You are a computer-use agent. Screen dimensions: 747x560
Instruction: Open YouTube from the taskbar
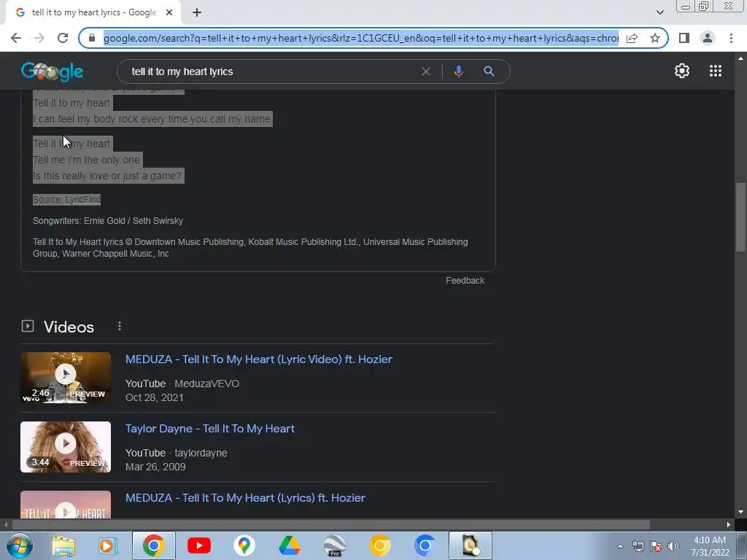(199, 545)
